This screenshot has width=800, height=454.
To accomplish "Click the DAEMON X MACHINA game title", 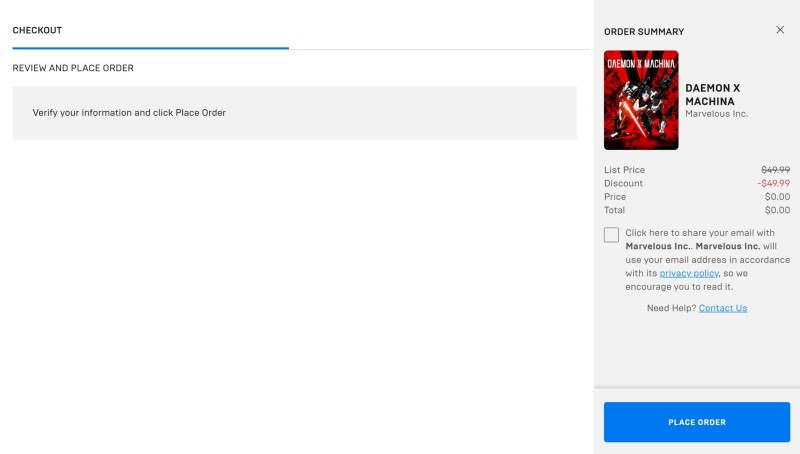I will tap(712, 94).
